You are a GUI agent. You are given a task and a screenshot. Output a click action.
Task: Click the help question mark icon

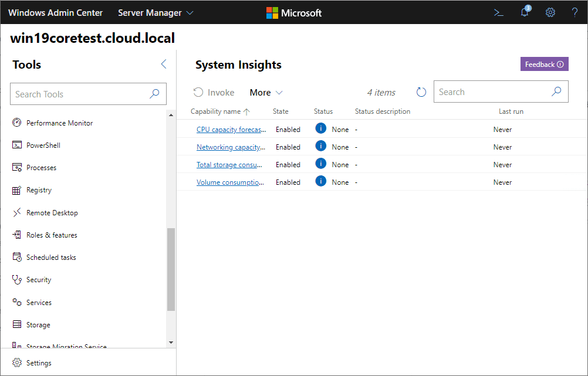(x=575, y=12)
